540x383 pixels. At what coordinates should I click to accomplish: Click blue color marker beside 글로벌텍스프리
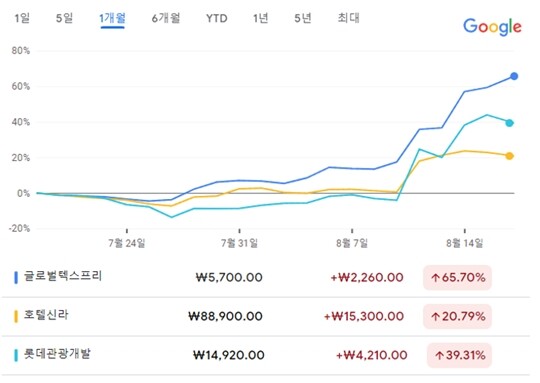click(16, 278)
